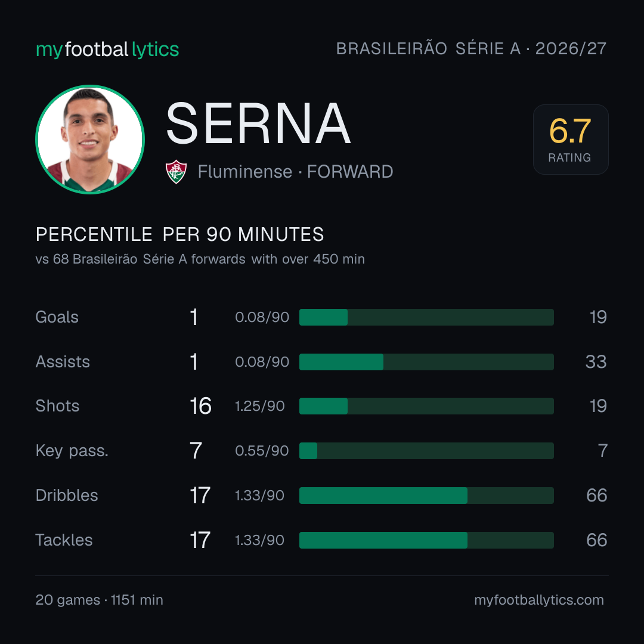Select the Goals stat label

[57, 317]
